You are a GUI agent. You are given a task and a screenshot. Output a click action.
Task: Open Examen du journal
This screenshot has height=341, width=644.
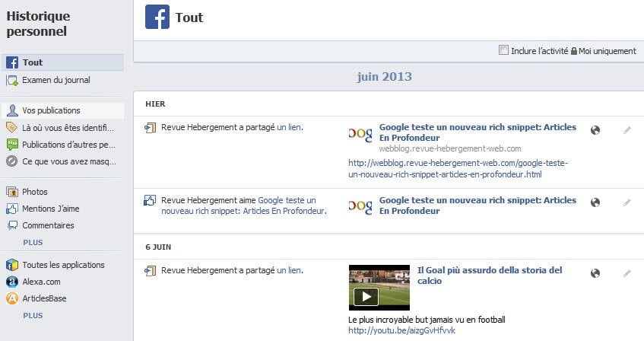pos(56,80)
